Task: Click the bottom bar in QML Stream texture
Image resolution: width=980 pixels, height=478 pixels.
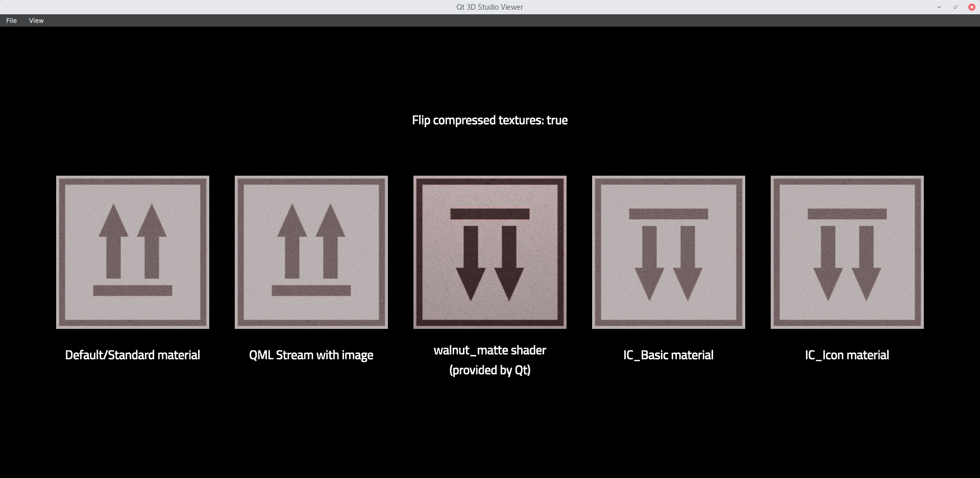Action: click(311, 291)
